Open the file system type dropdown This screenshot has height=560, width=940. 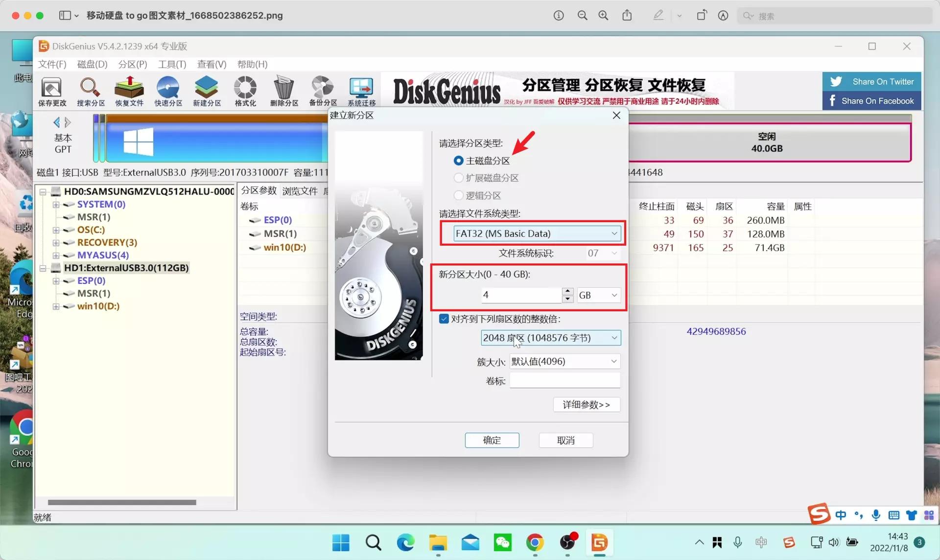614,233
